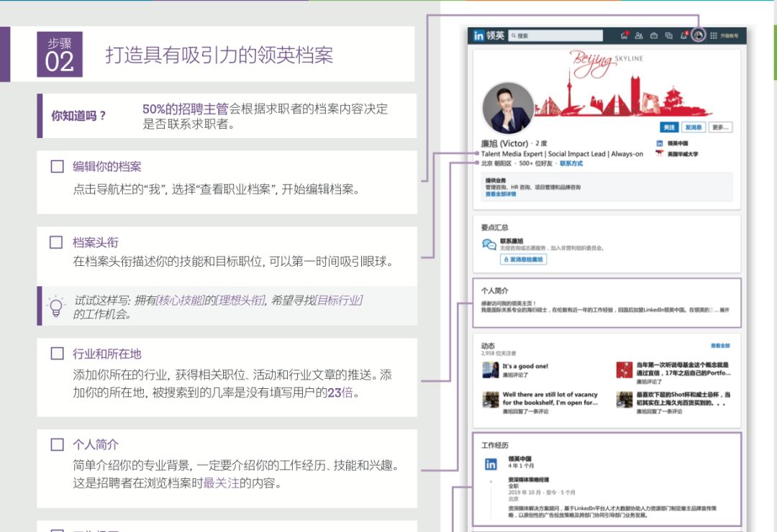The image size is (777, 532).
Task: Tick the checkbox beside 档案头衔
Action: coord(57,242)
